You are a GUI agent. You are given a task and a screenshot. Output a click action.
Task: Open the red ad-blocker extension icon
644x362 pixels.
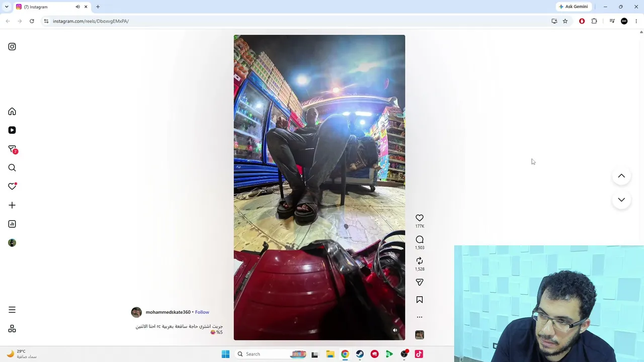tap(582, 21)
